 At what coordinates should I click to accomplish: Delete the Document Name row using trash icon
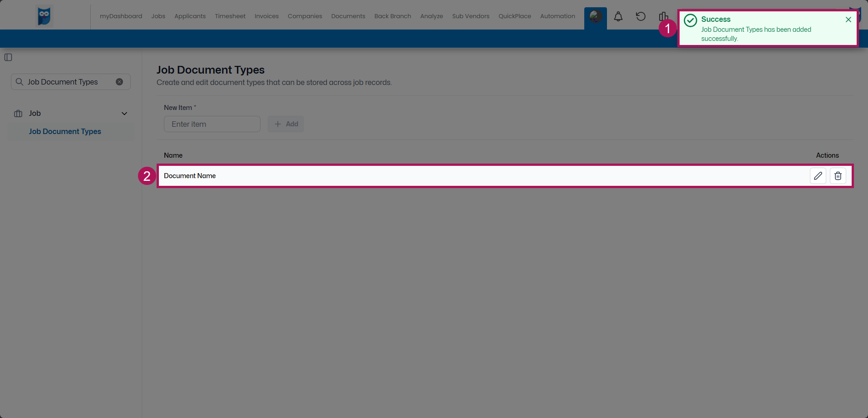(x=838, y=176)
